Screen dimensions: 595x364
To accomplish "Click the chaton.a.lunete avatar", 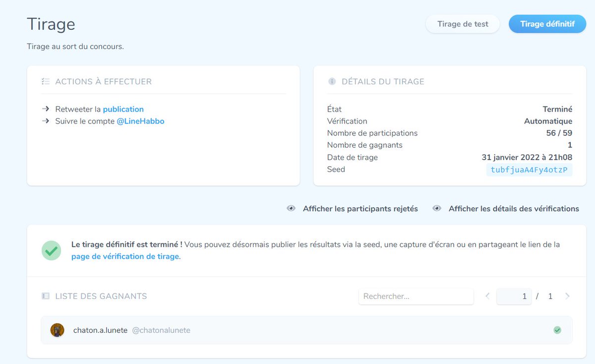I will (x=58, y=330).
